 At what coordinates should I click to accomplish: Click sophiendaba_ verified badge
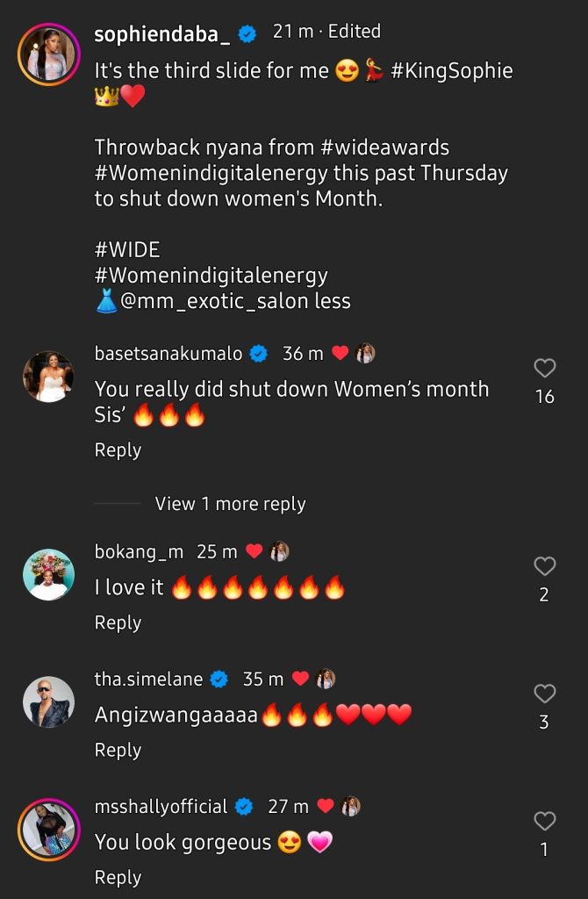point(247,34)
